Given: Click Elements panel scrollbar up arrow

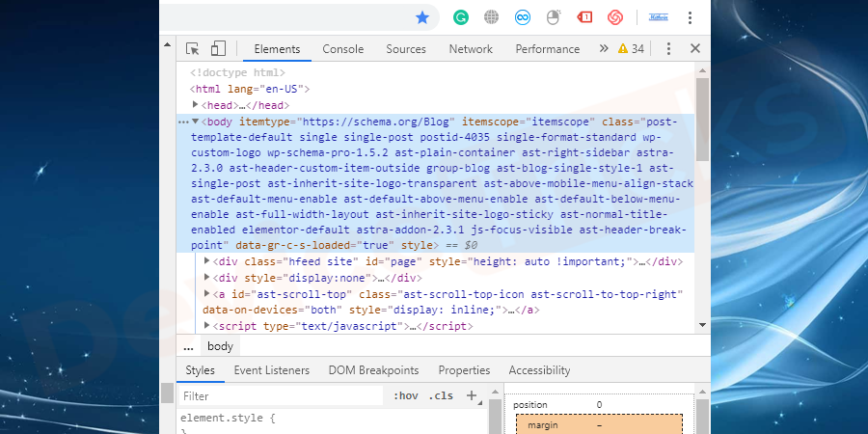Looking at the screenshot, I should pyautogui.click(x=702, y=70).
